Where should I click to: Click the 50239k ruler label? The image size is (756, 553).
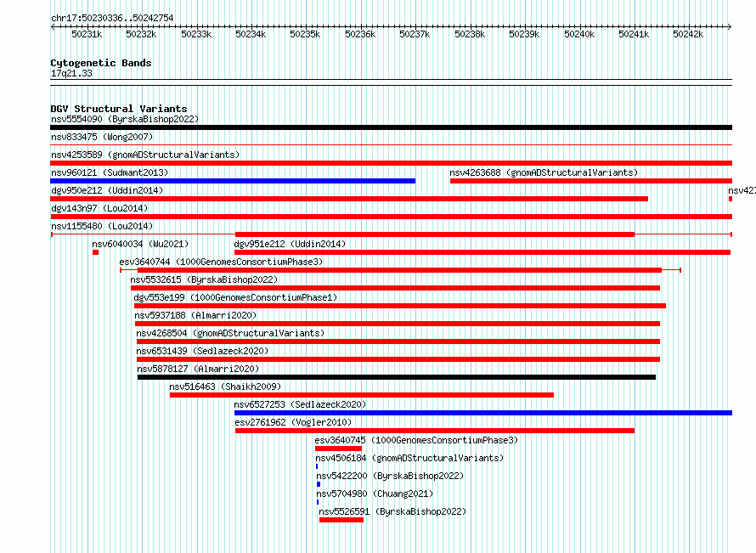click(525, 34)
